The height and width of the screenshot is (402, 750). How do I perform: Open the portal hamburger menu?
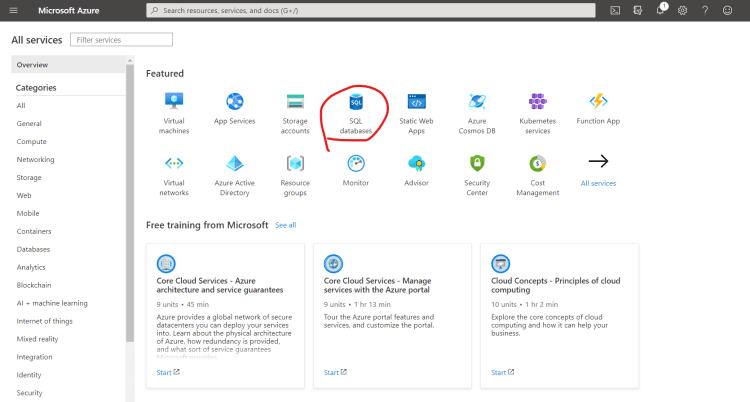(13, 10)
